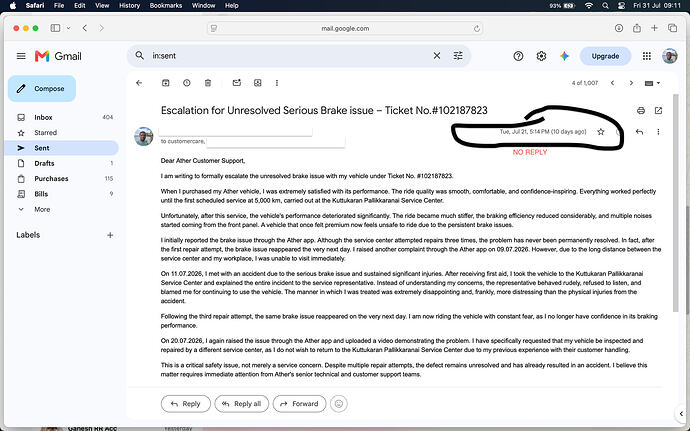Reload page in the address bar

(x=477, y=29)
